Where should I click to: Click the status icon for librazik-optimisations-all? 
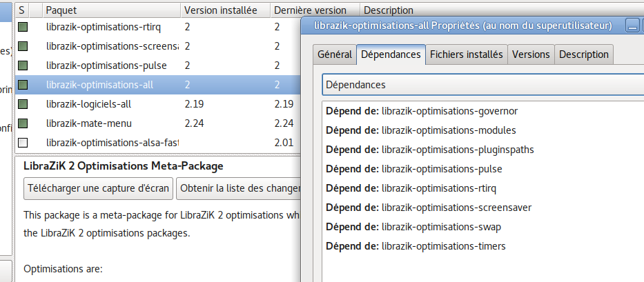[23, 85]
